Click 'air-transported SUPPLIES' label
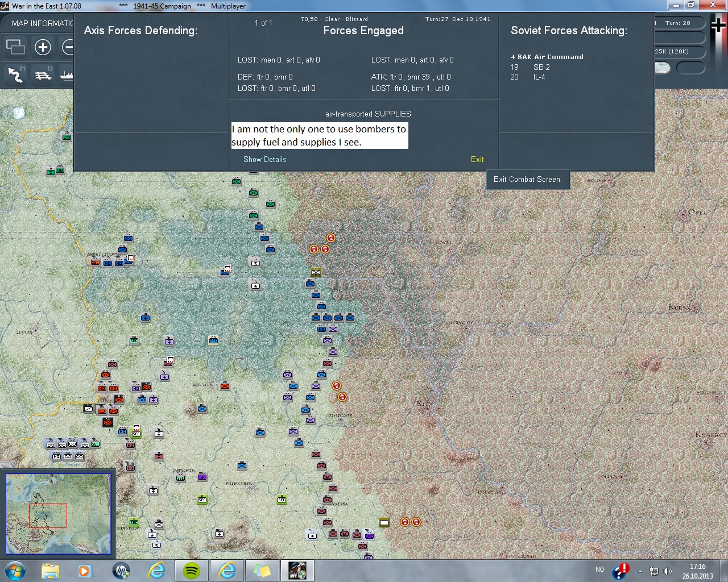Image resolution: width=728 pixels, height=582 pixels. pos(368,114)
